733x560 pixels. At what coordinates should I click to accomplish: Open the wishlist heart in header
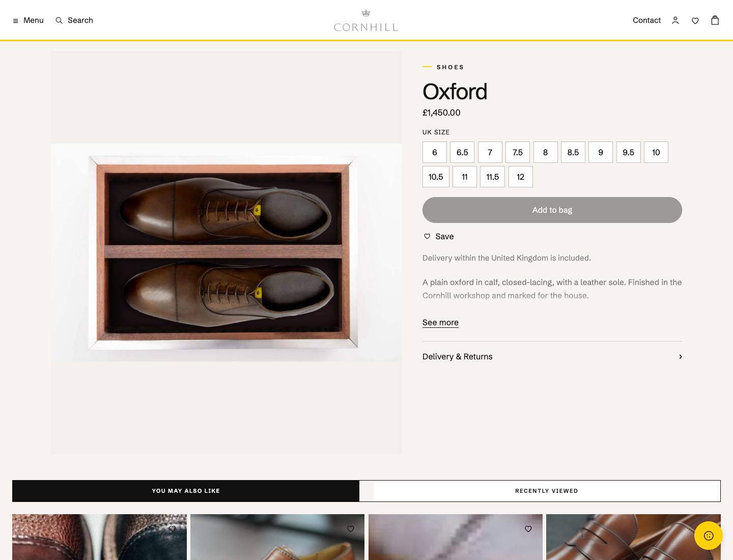(x=695, y=21)
